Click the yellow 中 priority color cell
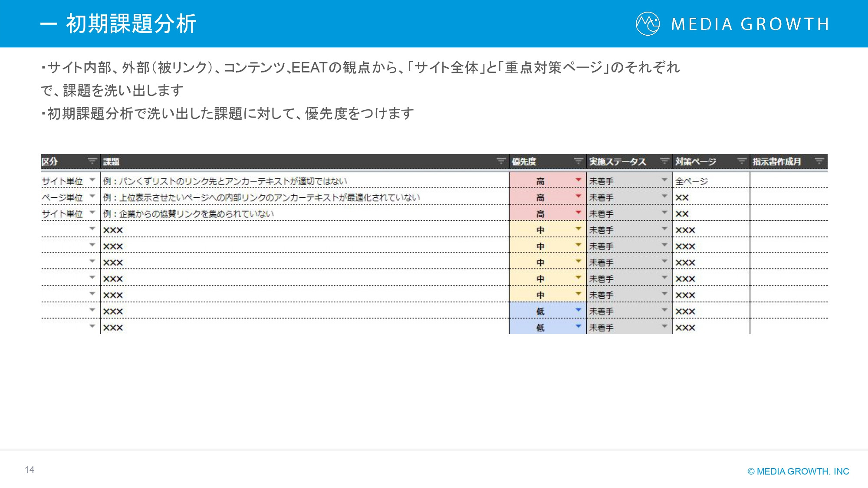The height and width of the screenshot is (488, 868). (x=540, y=246)
